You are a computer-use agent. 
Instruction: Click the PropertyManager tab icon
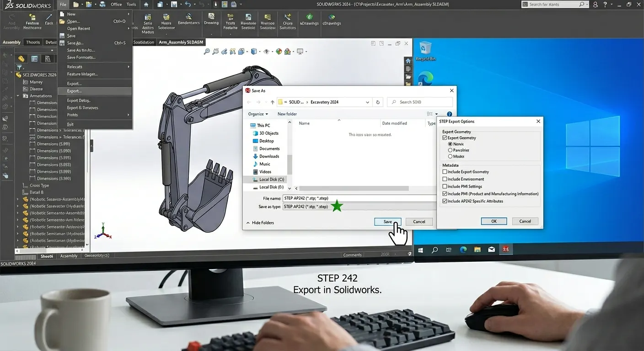pyautogui.click(x=34, y=58)
